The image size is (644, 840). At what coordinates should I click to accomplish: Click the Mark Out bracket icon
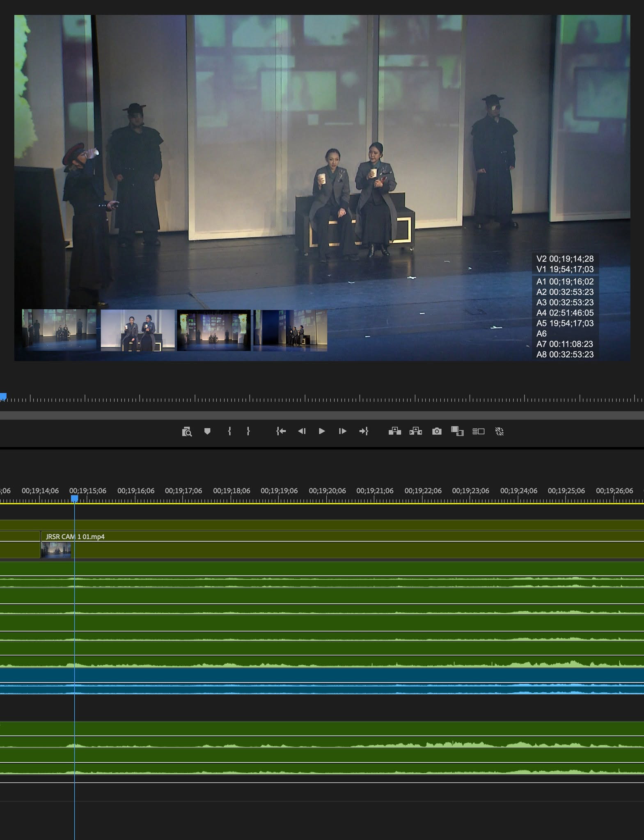[x=248, y=431]
